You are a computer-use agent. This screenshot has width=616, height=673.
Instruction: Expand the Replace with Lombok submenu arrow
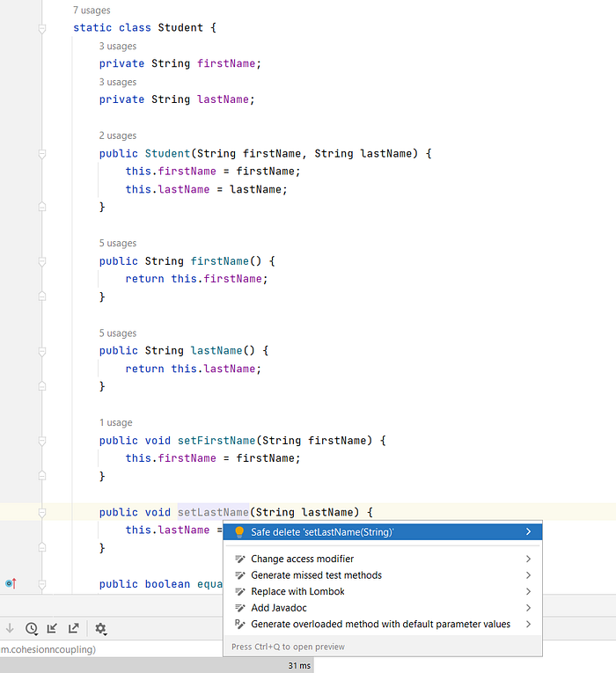[x=528, y=591]
